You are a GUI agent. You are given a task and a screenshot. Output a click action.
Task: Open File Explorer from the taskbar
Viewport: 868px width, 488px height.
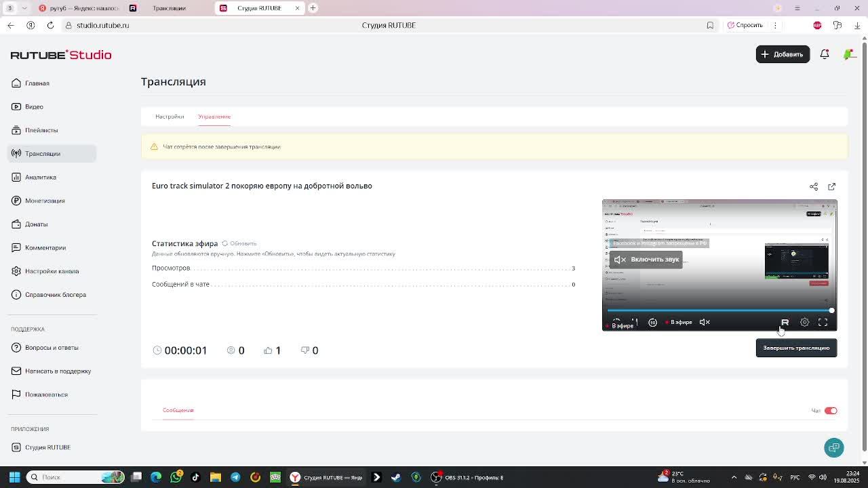coord(216,477)
